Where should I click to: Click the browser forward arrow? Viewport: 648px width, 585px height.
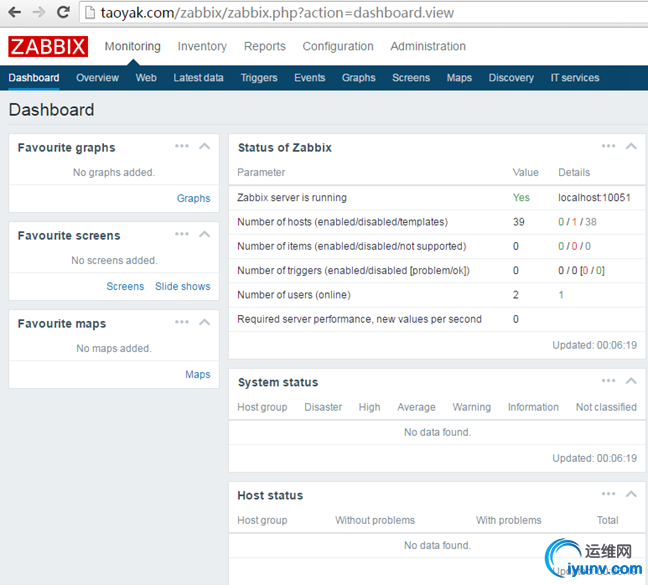(38, 12)
